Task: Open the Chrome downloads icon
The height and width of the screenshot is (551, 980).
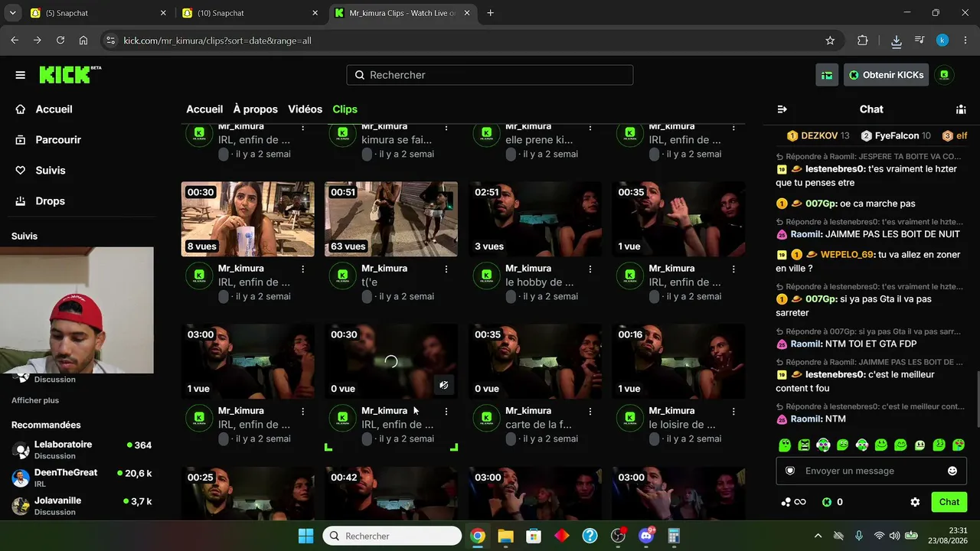Action: pyautogui.click(x=897, y=41)
